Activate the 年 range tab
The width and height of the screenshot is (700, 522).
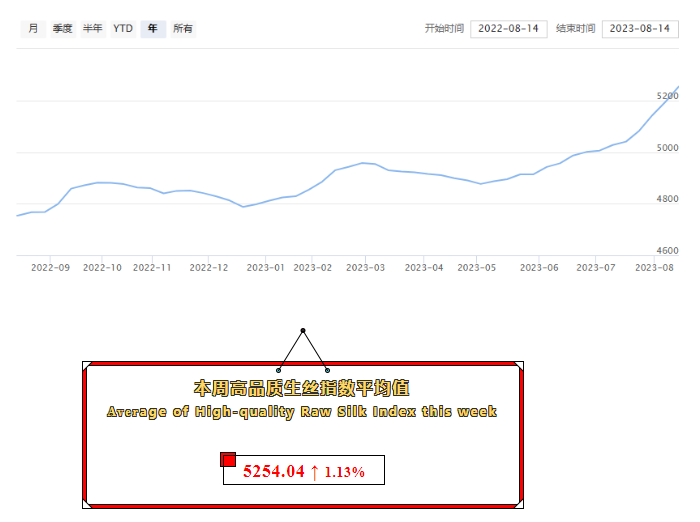(x=153, y=29)
